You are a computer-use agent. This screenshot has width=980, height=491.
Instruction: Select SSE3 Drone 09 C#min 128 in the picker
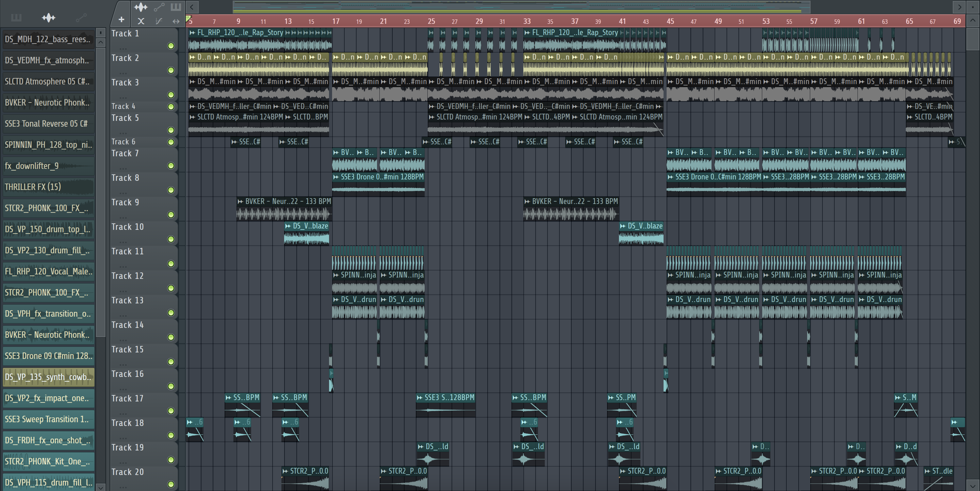48,356
